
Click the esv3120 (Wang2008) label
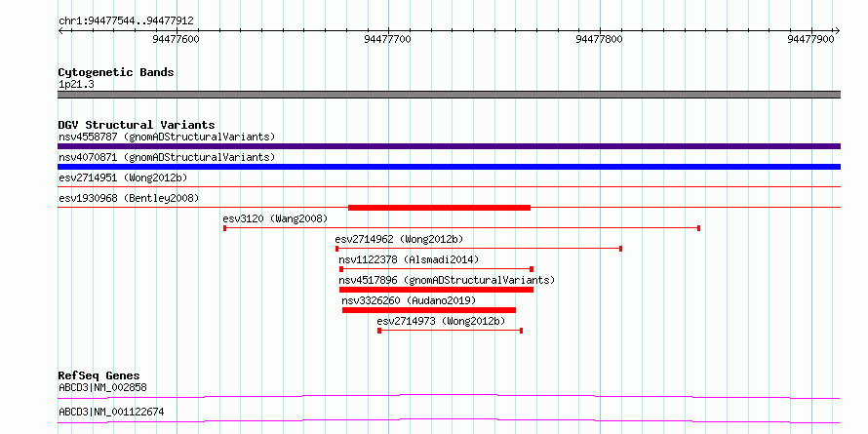click(275, 218)
